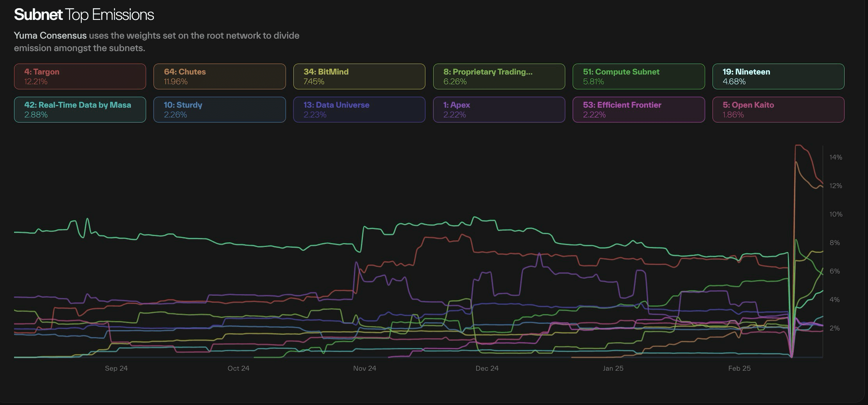This screenshot has height=405, width=868.
Task: Click the 10% y-axis label
Action: 836,214
